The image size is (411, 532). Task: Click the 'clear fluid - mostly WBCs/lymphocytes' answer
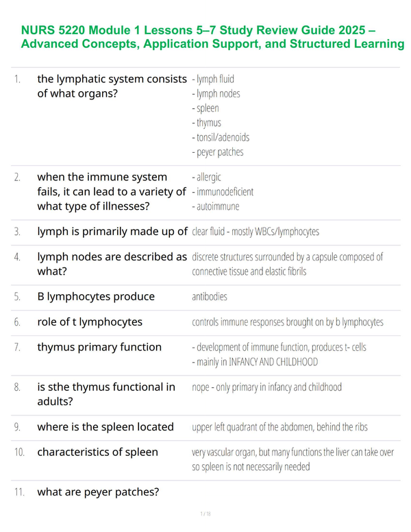pyautogui.click(x=256, y=232)
